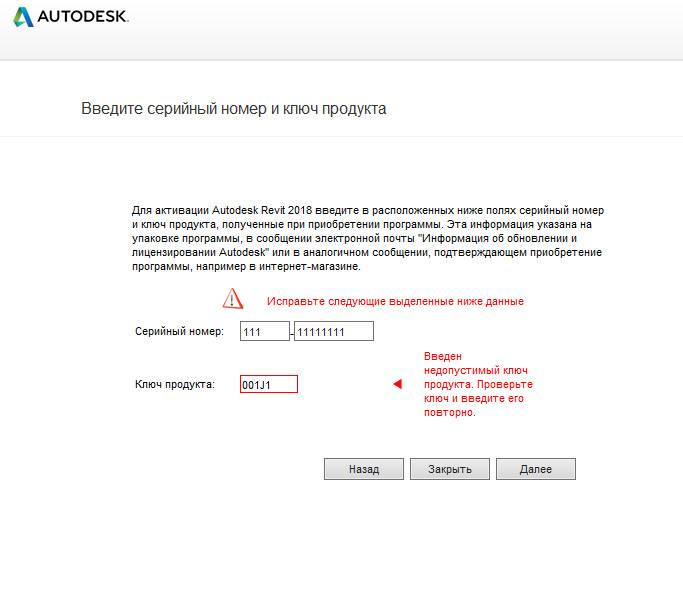Close the dialog with the Закрыть button
Screen dimensions: 683x605
coord(450,469)
